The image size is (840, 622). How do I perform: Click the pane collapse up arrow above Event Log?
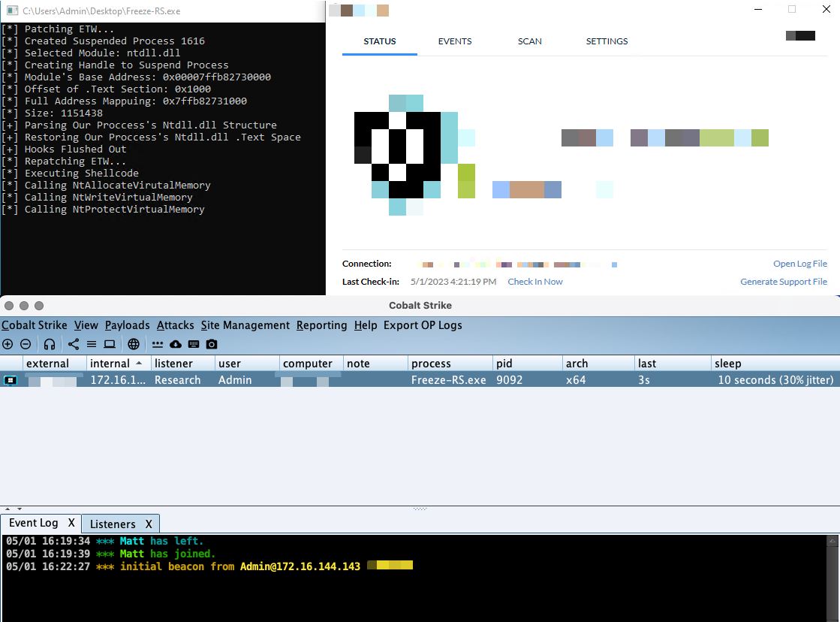point(8,509)
